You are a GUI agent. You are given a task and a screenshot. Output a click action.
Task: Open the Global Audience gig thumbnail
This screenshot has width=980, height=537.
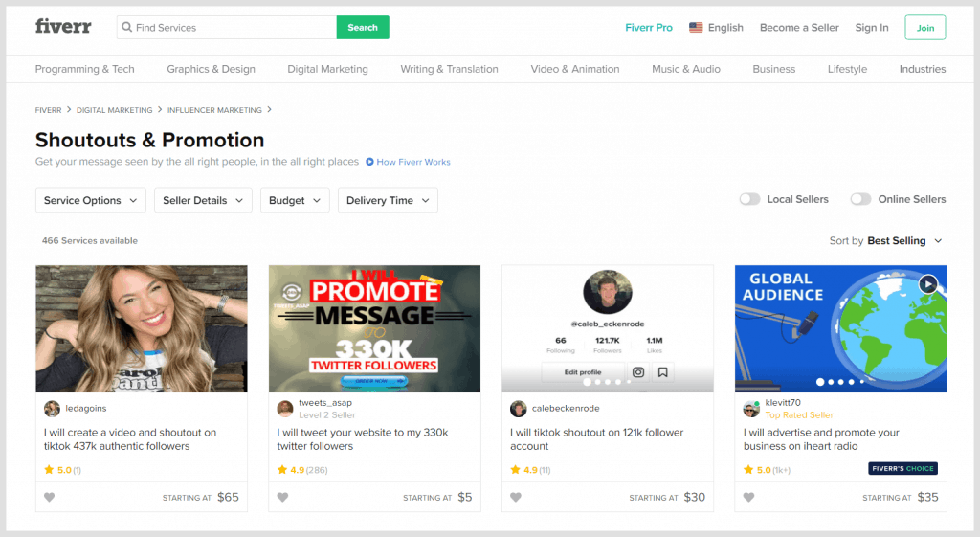click(x=840, y=329)
